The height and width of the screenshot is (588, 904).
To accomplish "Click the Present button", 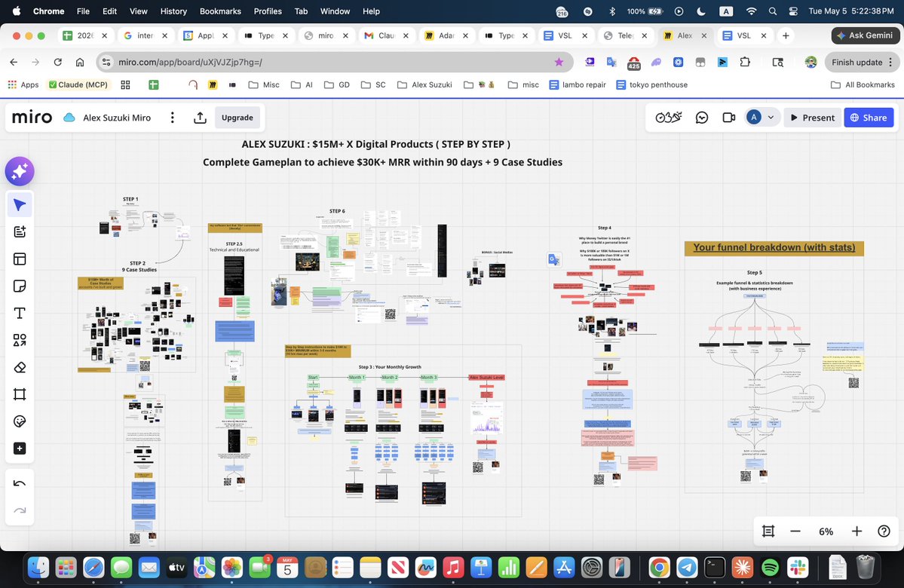I will [x=812, y=118].
